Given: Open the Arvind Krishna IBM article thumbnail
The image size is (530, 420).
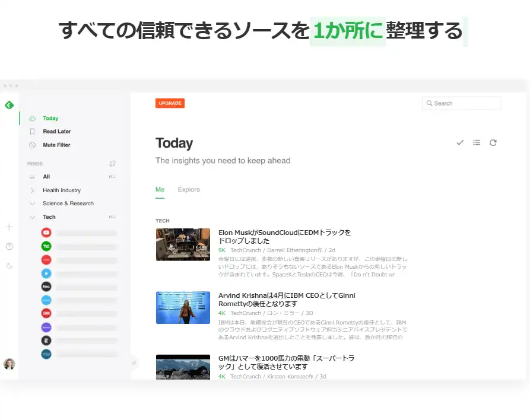Looking at the screenshot, I should click(x=183, y=307).
